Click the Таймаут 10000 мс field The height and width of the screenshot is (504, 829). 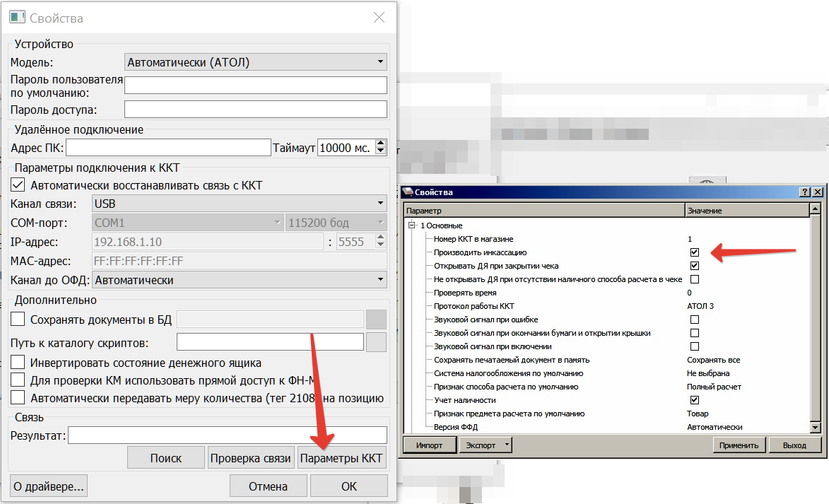pyautogui.click(x=346, y=148)
